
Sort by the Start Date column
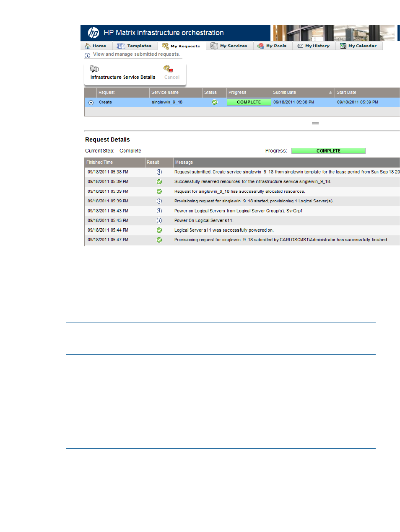tap(367, 93)
